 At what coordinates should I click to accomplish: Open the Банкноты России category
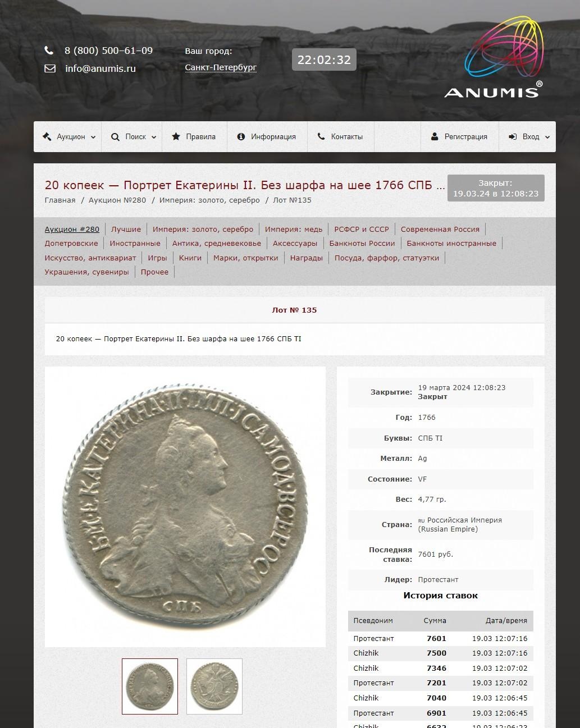coord(362,243)
